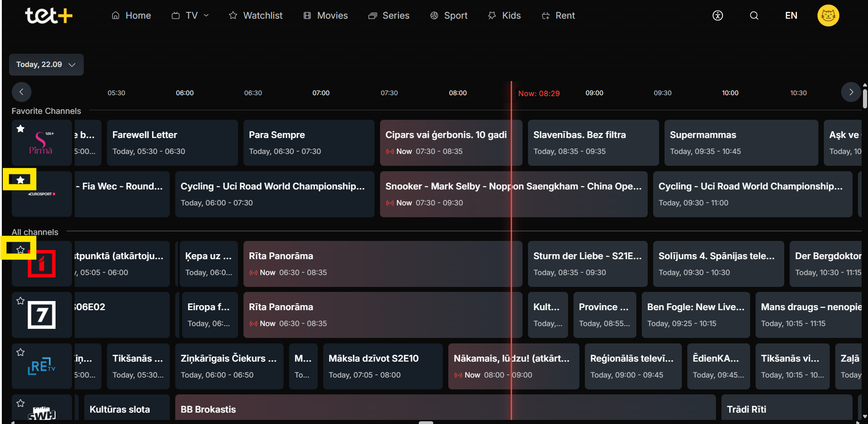Unfavorite the Pirma channel star
This screenshot has height=424, width=868.
tap(20, 129)
